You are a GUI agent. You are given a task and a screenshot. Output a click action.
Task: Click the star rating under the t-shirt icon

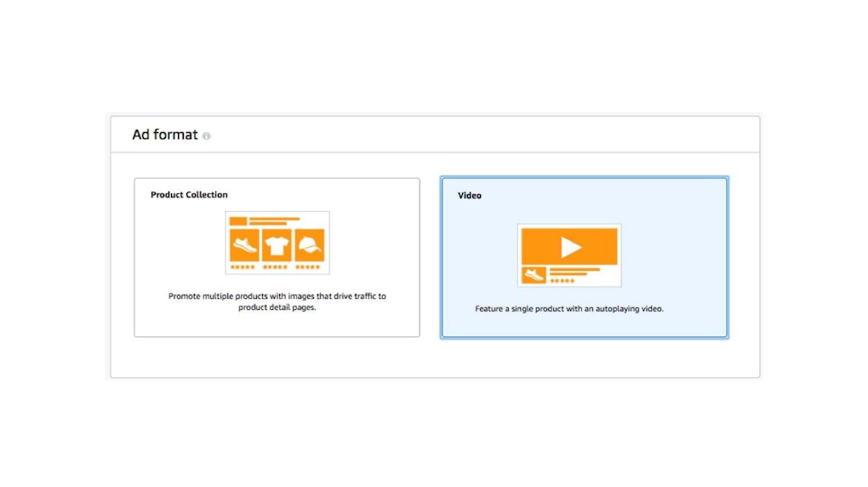(x=277, y=267)
